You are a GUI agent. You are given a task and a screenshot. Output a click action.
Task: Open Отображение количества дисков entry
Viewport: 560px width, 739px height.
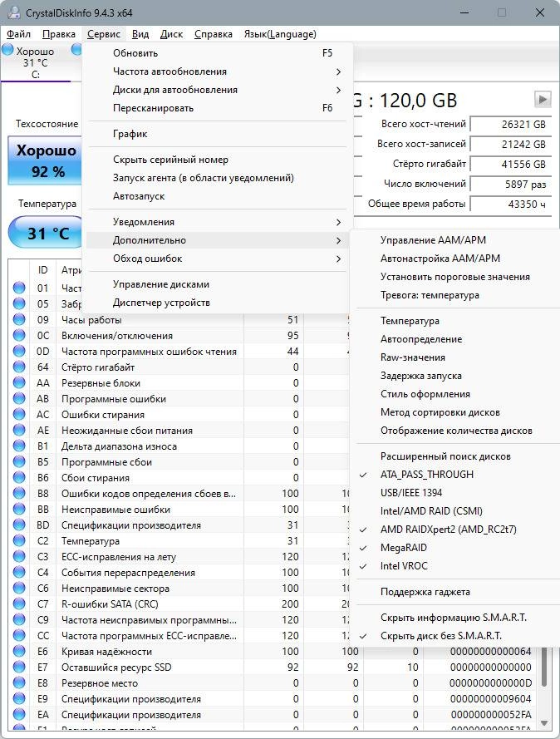click(458, 431)
